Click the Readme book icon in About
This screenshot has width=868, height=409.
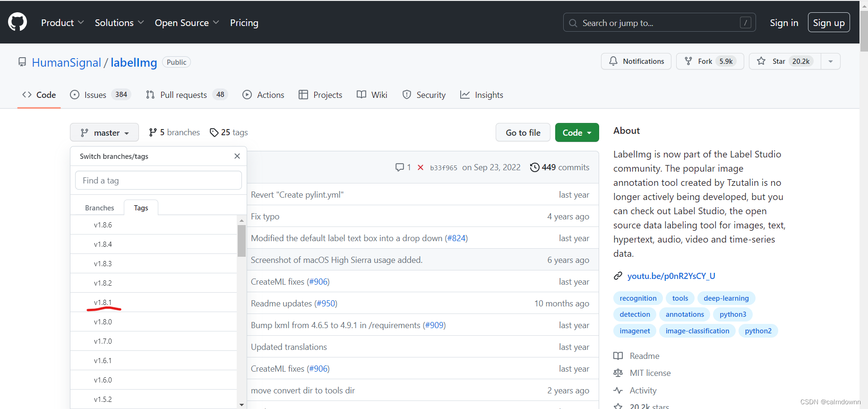click(x=618, y=356)
